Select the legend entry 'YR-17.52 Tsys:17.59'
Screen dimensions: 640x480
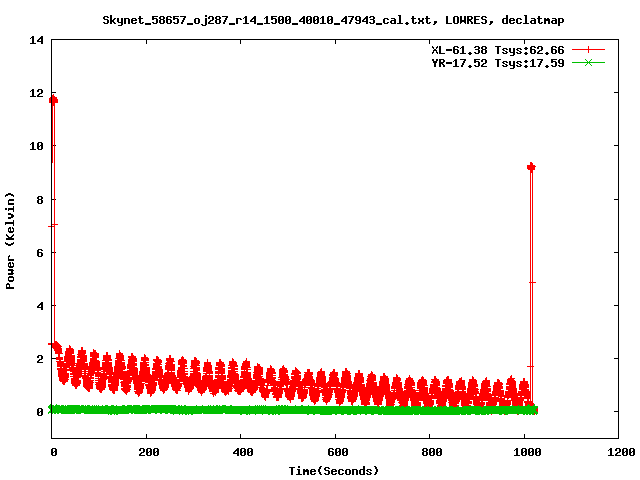click(498, 63)
